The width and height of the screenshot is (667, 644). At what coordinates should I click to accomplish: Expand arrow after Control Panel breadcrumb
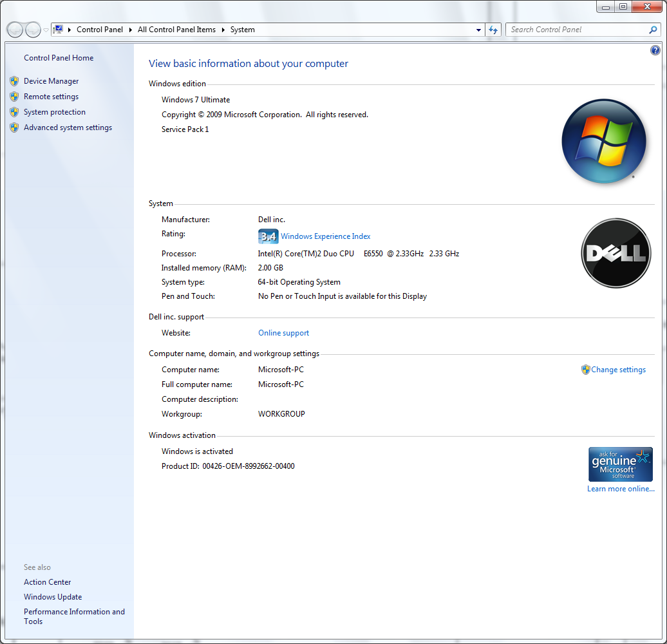coord(131,30)
